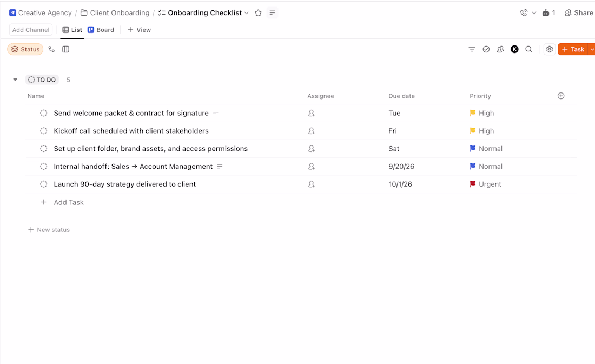Screen dimensions: 595x364
Task: Open Onboarding Checklist dropdown chevron
Action: coord(247,13)
